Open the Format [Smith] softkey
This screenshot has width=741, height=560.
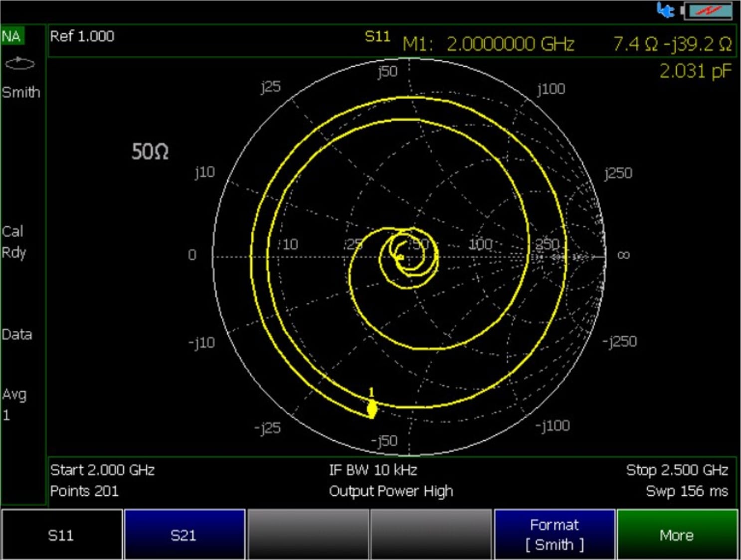554,534
